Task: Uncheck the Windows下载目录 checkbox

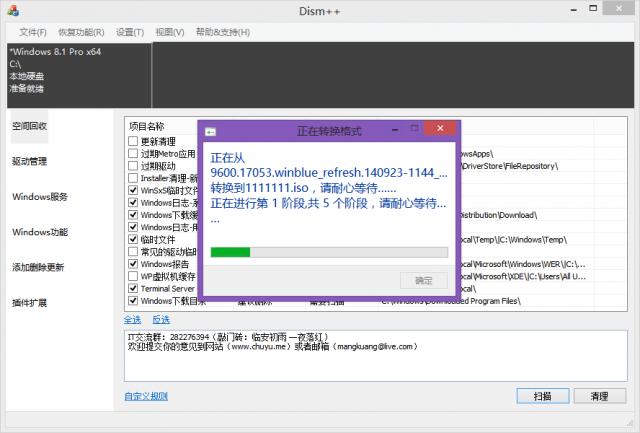Action: coord(133,301)
